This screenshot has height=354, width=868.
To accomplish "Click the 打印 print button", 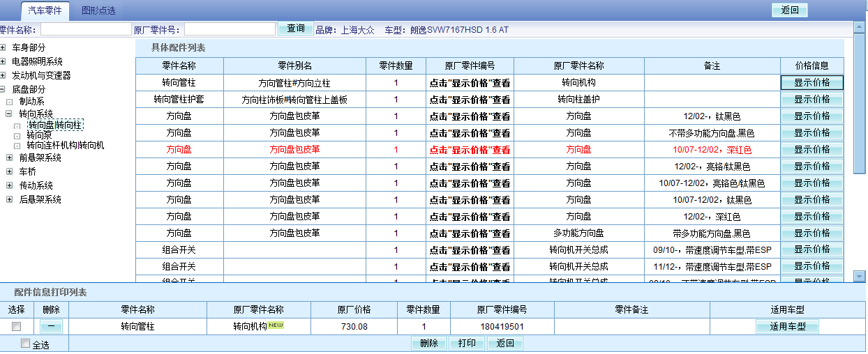I will [x=467, y=344].
